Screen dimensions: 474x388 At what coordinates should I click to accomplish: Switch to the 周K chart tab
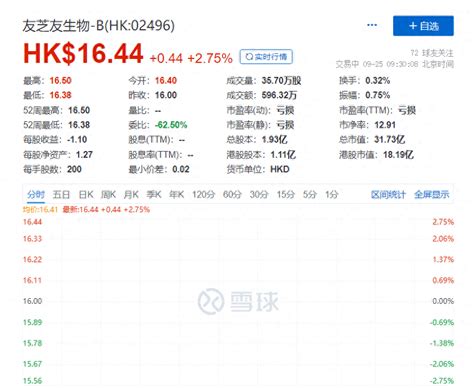click(108, 194)
